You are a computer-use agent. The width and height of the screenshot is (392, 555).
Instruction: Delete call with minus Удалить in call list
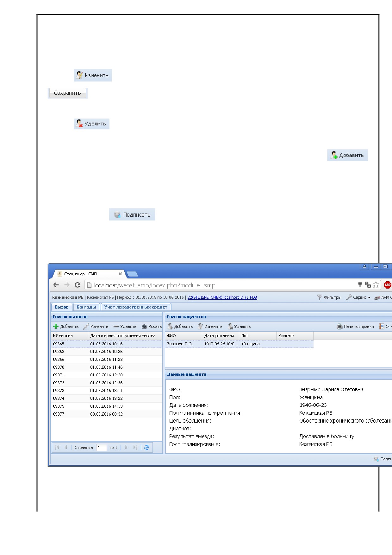pos(125,327)
